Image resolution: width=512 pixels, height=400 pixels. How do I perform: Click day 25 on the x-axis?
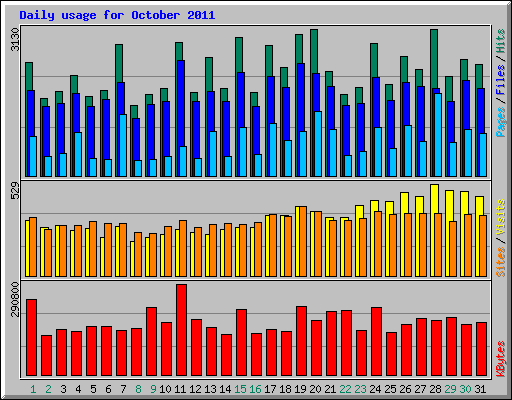click(390, 389)
